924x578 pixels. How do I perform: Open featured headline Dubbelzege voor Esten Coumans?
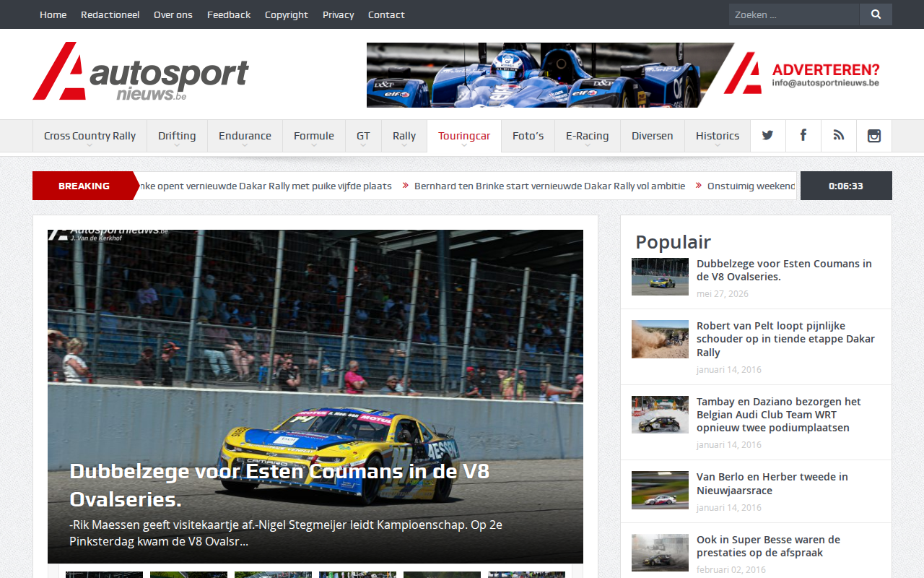click(x=279, y=485)
